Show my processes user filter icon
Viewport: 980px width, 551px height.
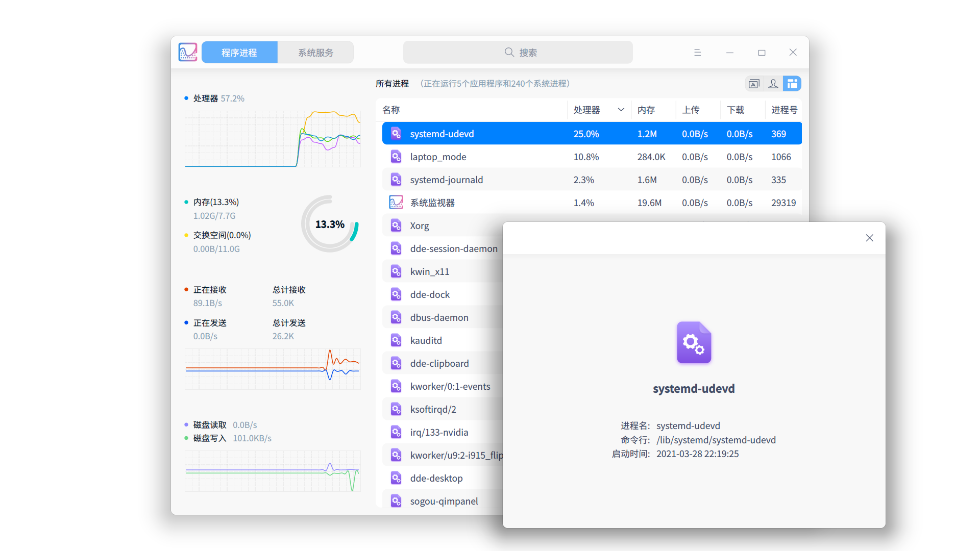(x=773, y=84)
